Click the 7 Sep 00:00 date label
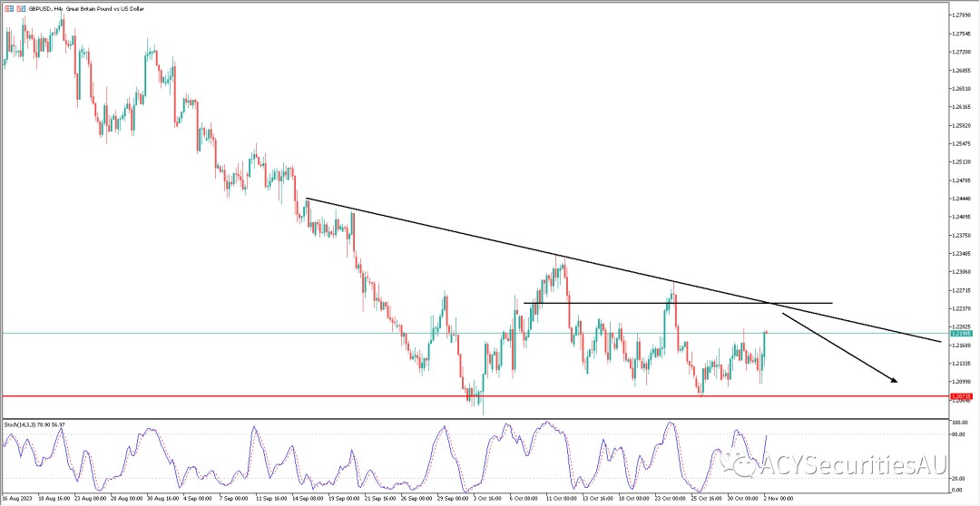Image resolution: width=980 pixels, height=506 pixels. [236, 499]
